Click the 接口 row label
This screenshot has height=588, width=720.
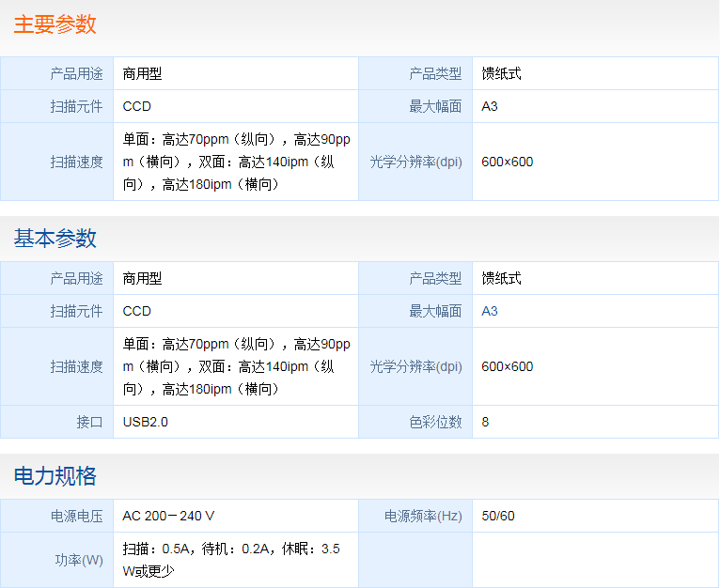tap(89, 422)
